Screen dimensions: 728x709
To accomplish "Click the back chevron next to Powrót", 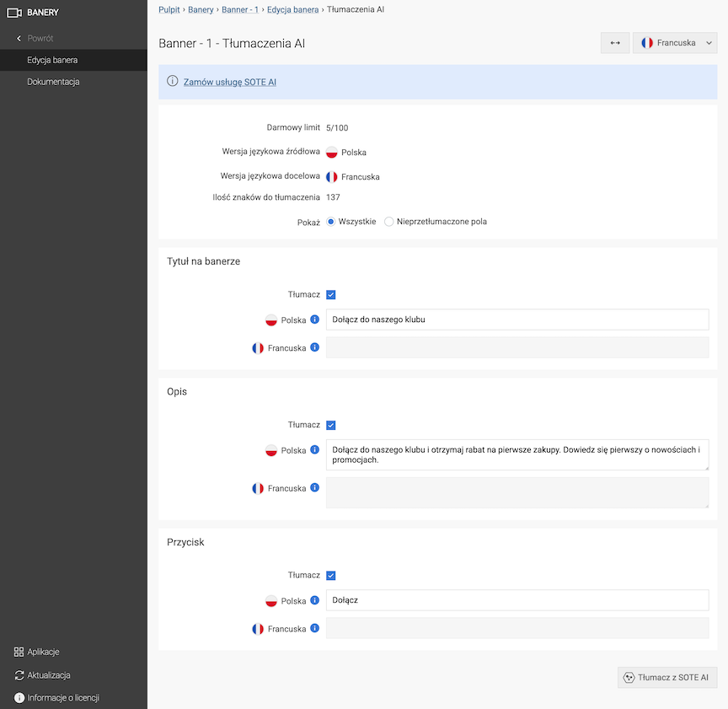I will [19, 38].
